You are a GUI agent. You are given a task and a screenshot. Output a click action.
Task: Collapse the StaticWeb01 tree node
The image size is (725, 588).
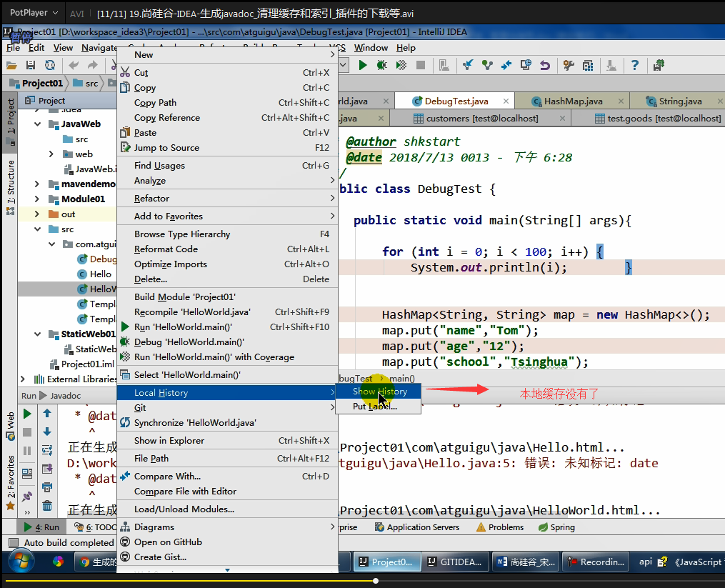coord(37,334)
